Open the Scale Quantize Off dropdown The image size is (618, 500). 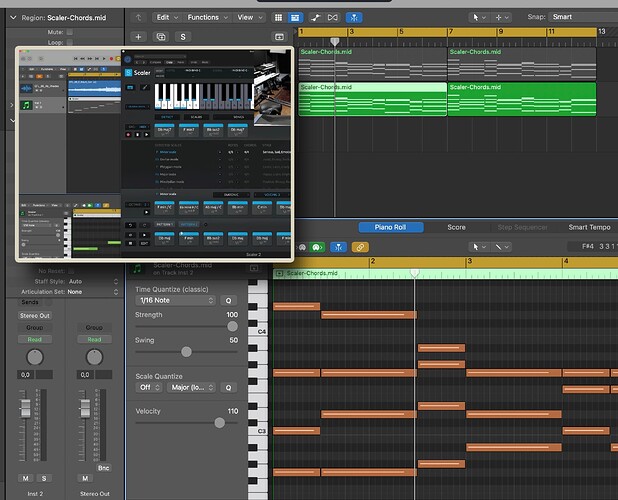pyautogui.click(x=149, y=387)
